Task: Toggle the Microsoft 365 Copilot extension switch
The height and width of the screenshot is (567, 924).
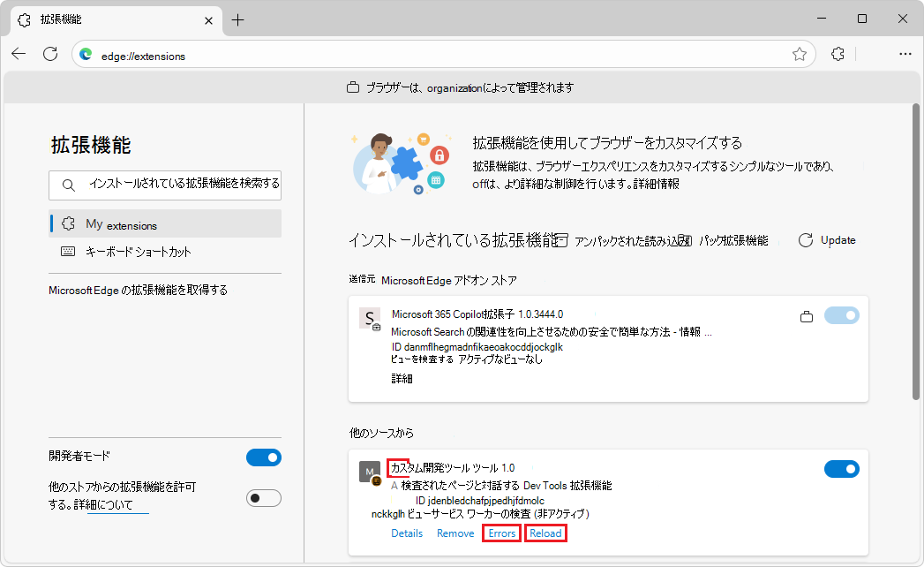Action: [842, 315]
